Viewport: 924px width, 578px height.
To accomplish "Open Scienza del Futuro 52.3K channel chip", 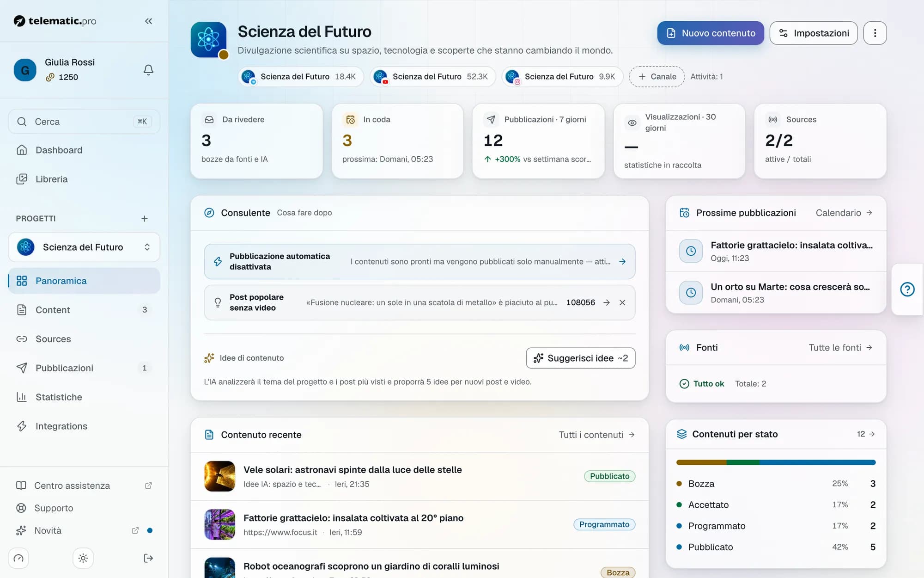I will pos(433,77).
